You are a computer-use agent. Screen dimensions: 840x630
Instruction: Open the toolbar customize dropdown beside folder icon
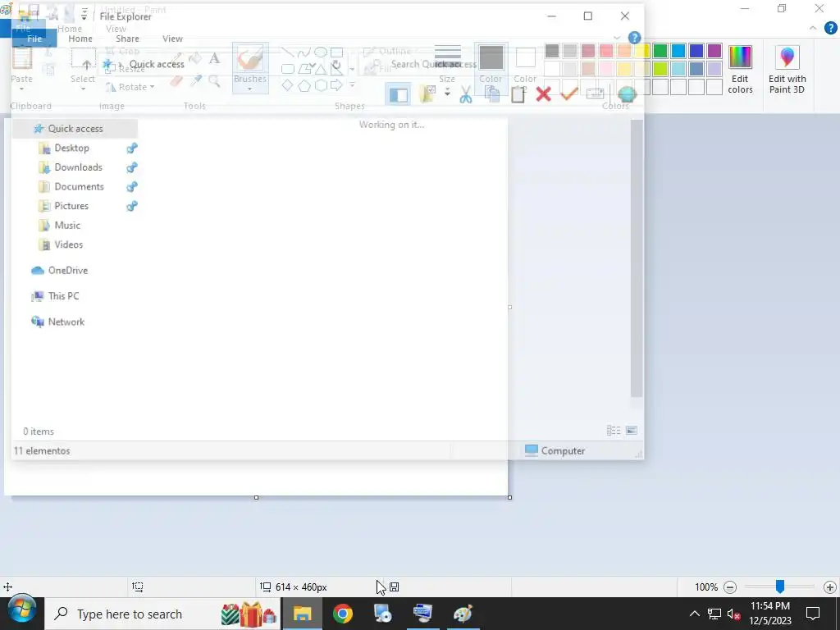[447, 94]
